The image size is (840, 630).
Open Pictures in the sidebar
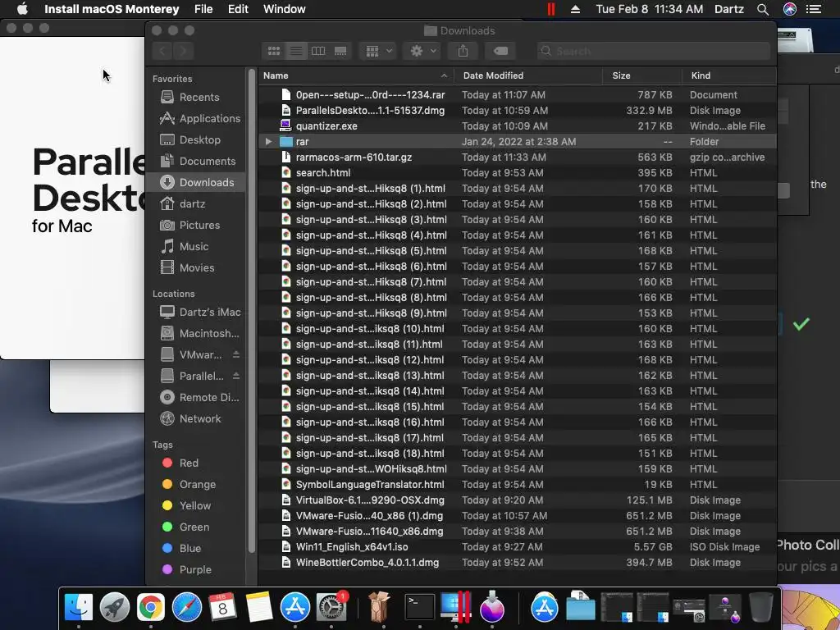pyautogui.click(x=195, y=225)
